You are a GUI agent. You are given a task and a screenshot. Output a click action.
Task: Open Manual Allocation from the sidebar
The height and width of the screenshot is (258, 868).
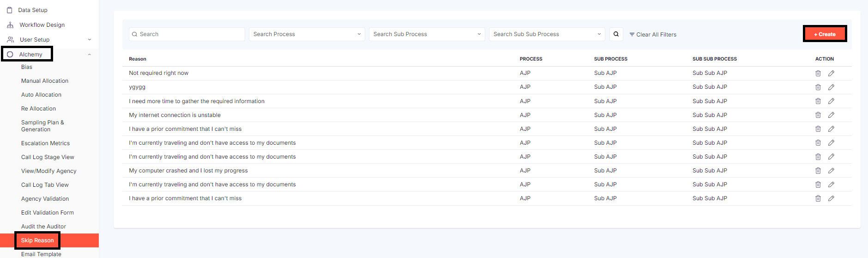pos(45,81)
